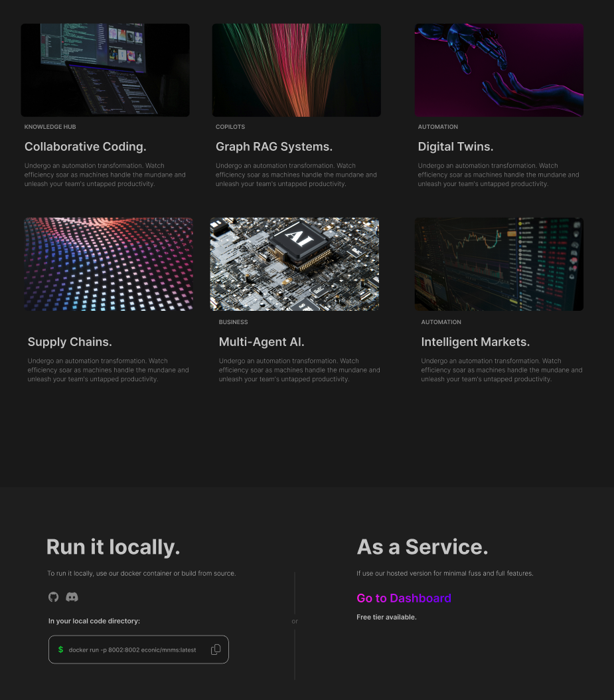The width and height of the screenshot is (614, 700).
Task: Open the Graph RAG Systems title
Action: [x=274, y=147]
